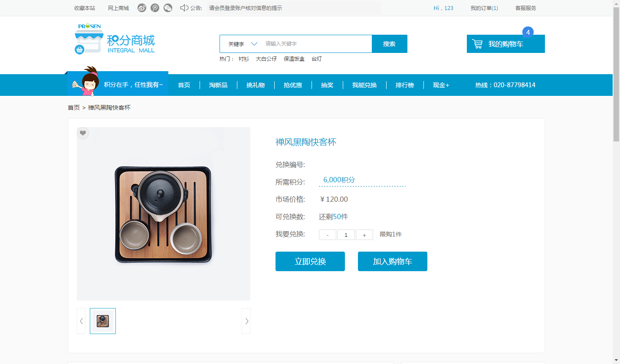The width and height of the screenshot is (620, 364).
Task: Click the keyword search input field
Action: click(x=317, y=44)
